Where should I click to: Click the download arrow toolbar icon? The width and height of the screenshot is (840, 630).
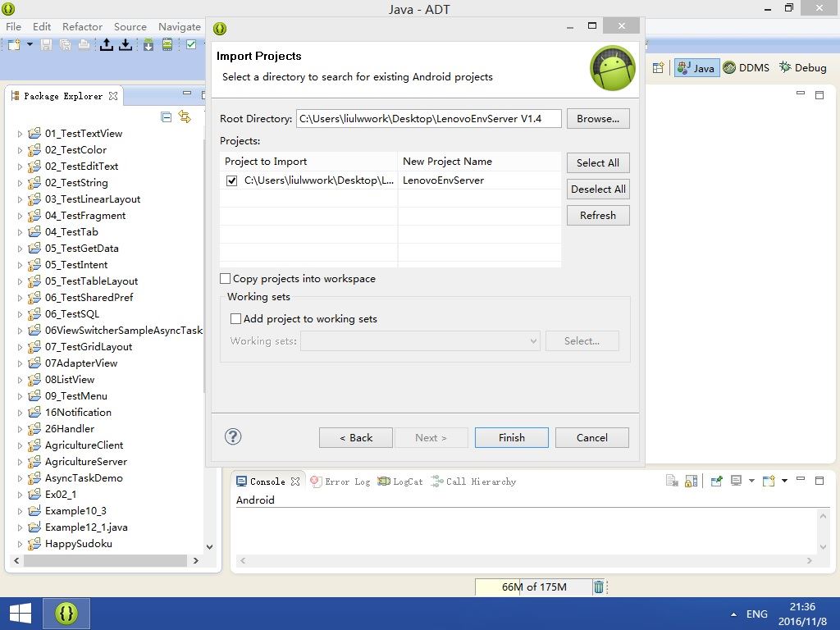tap(126, 44)
